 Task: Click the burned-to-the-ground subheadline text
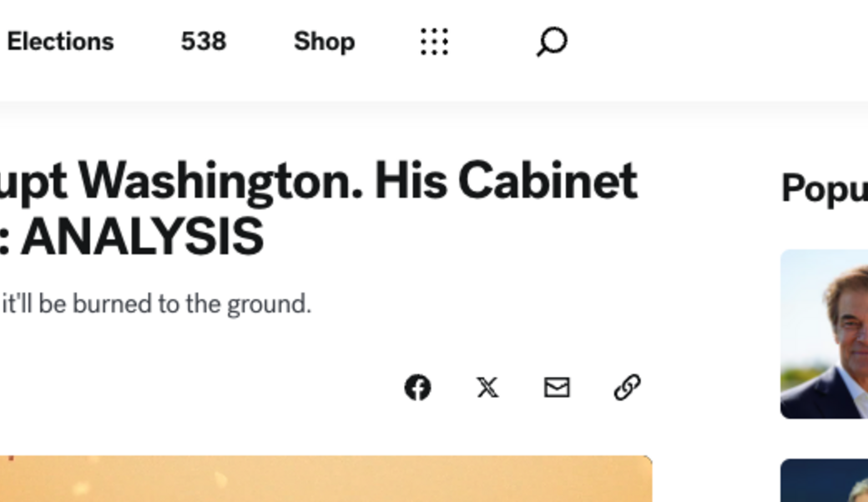coord(157,304)
